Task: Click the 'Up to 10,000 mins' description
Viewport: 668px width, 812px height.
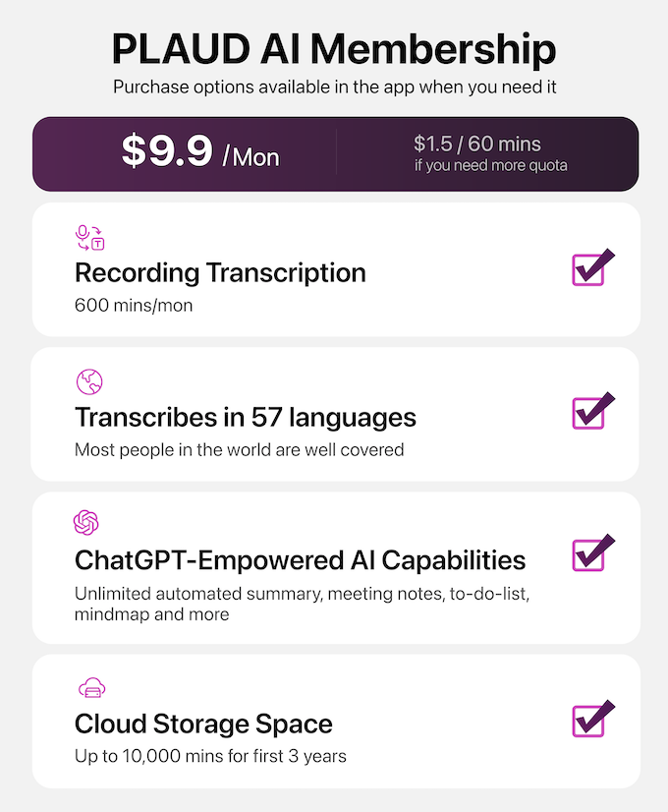Action: 210,756
